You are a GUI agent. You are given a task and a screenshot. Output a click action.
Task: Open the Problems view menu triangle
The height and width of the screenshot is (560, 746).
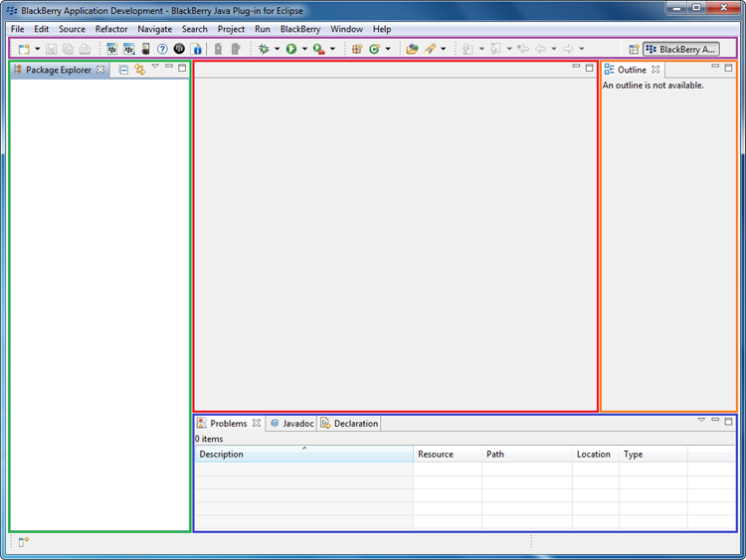[701, 421]
